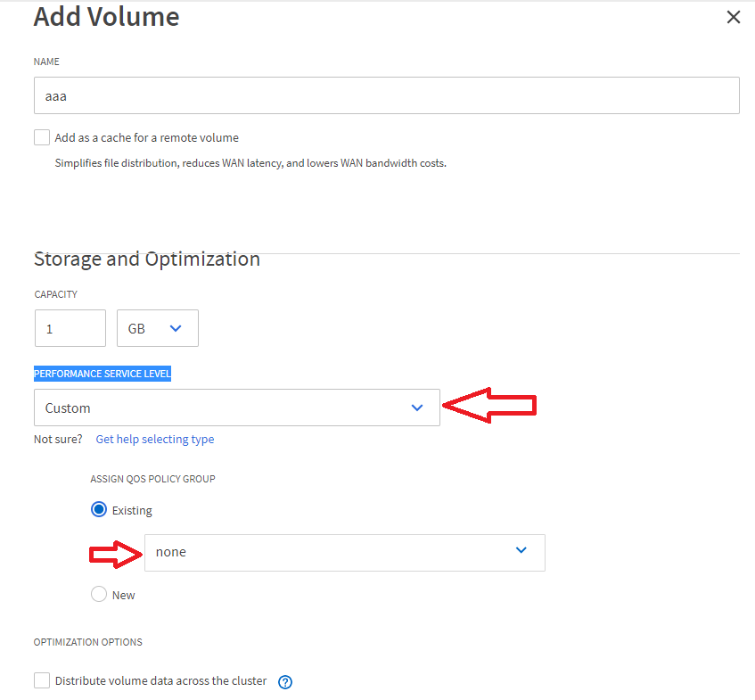Open the none QoS policy group dropdown

click(344, 552)
